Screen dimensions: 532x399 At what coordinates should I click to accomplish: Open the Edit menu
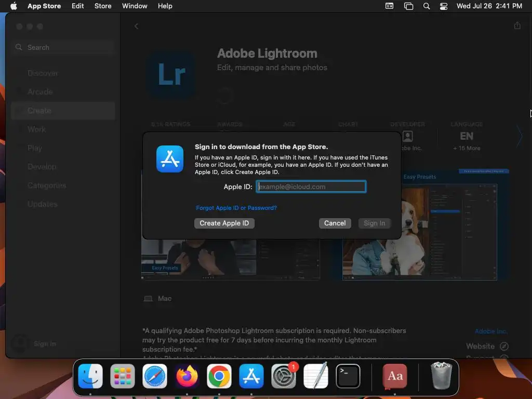tap(78, 6)
